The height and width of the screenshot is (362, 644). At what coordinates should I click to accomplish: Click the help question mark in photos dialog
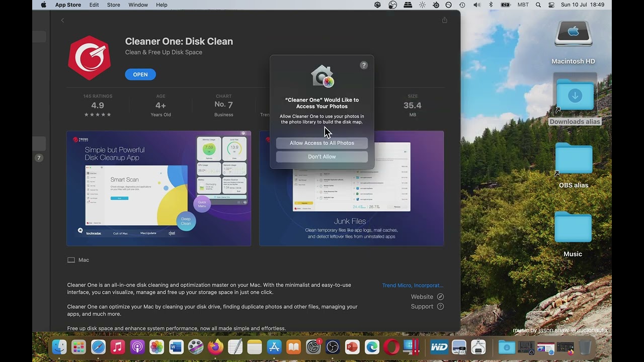point(364,65)
